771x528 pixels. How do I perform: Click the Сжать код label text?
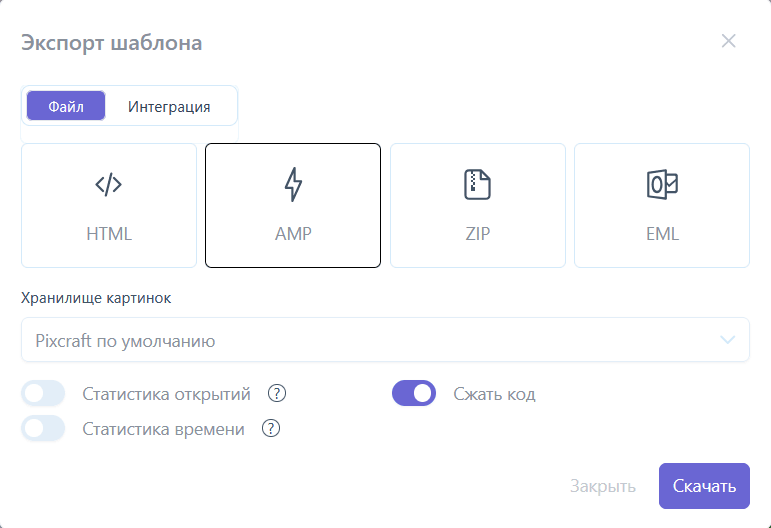(x=494, y=394)
